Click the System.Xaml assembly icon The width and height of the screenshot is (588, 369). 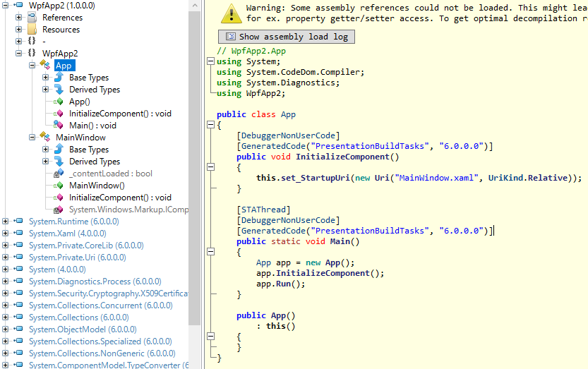click(18, 233)
